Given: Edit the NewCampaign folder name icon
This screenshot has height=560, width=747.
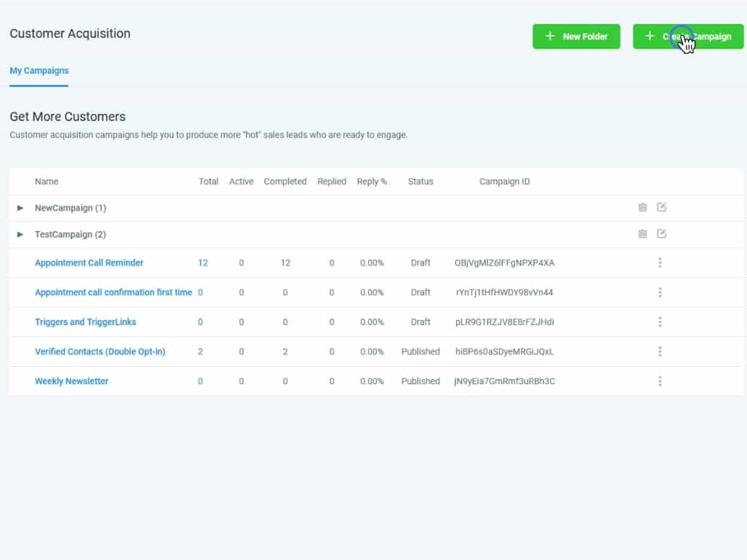Looking at the screenshot, I should [x=662, y=208].
